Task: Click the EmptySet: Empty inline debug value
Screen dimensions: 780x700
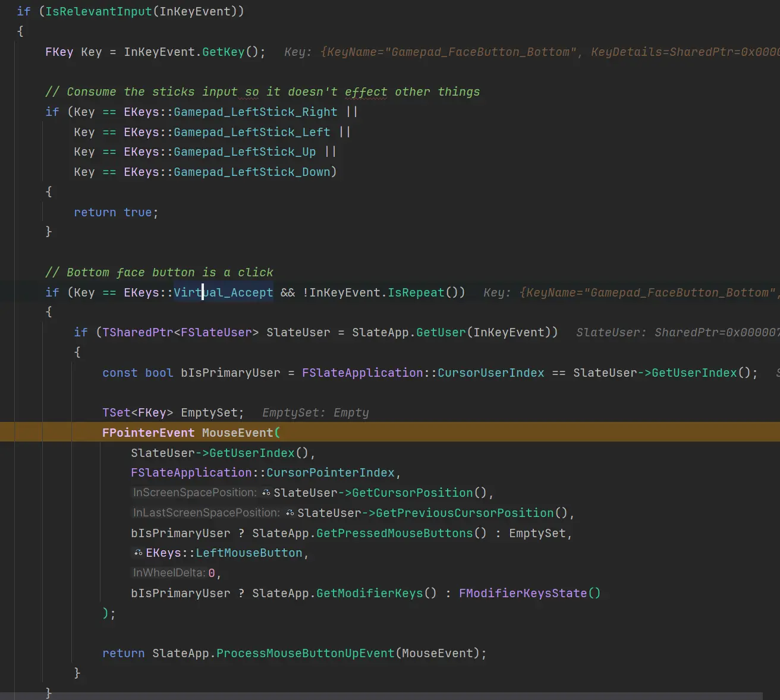Action: [x=315, y=412]
